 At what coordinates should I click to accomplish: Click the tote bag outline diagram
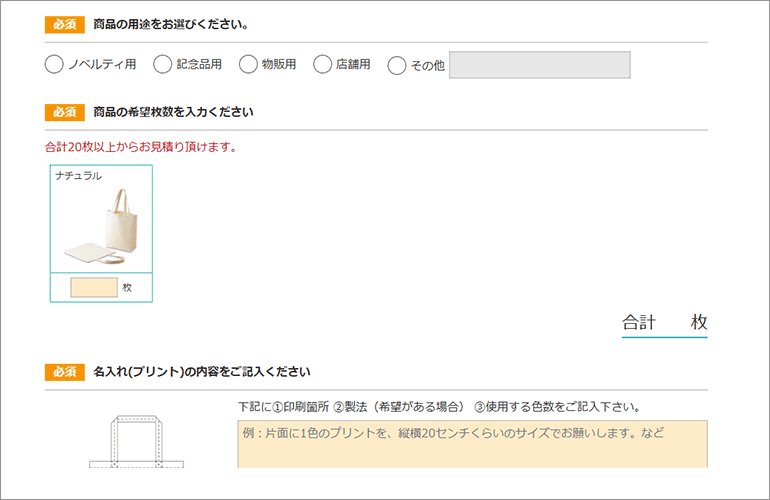(137, 442)
